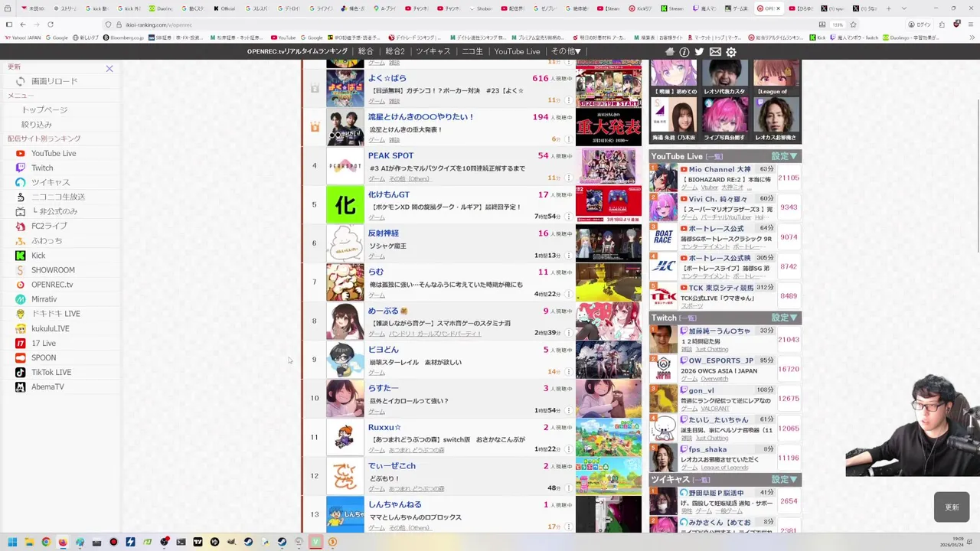Viewport: 980px width, 551px height.
Task: Open トップページ in sidebar menu
Action: point(44,110)
